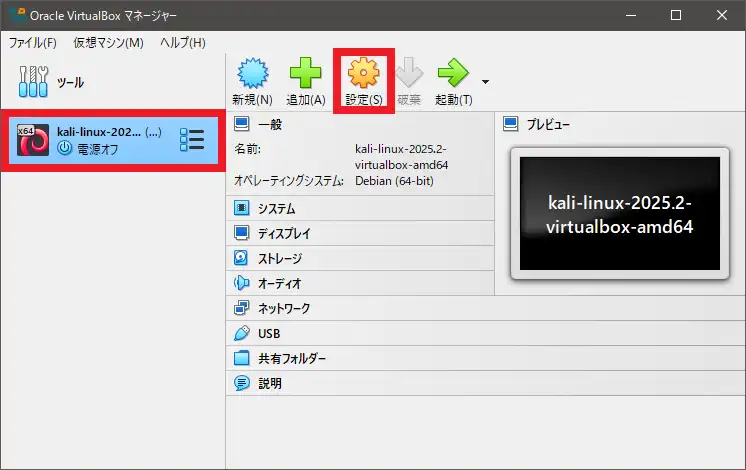Viewport: 746px width, 470px height.
Task: Click the ネットワーク adapter icon
Action: point(242,308)
